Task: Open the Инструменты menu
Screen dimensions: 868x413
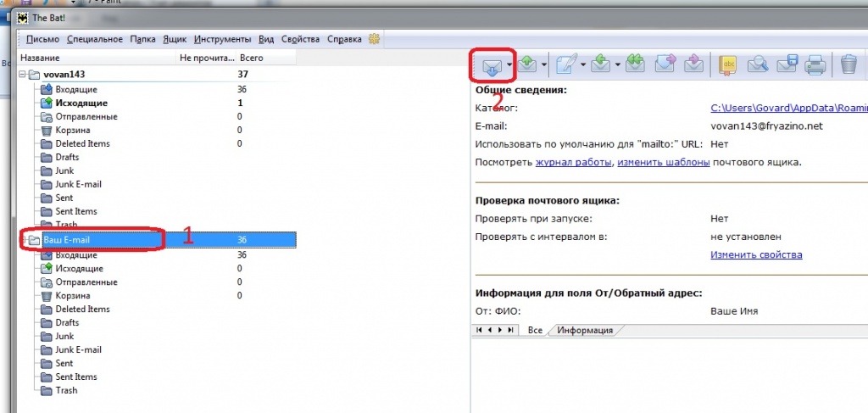Action: (223, 39)
